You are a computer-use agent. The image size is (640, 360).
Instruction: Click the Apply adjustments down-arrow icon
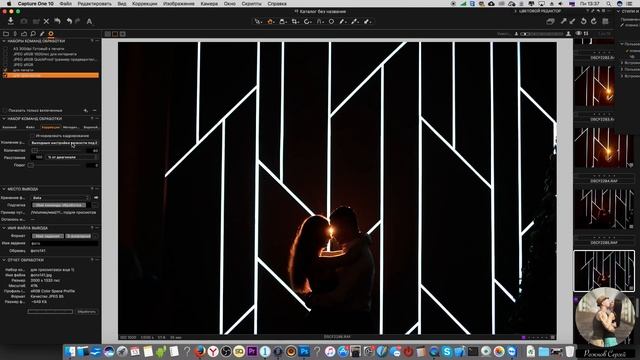click(572, 21)
